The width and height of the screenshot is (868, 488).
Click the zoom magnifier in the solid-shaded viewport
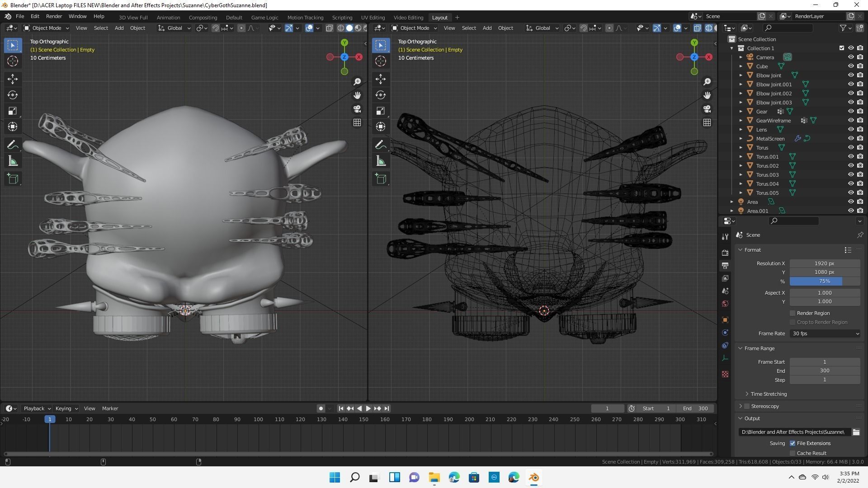(x=357, y=82)
